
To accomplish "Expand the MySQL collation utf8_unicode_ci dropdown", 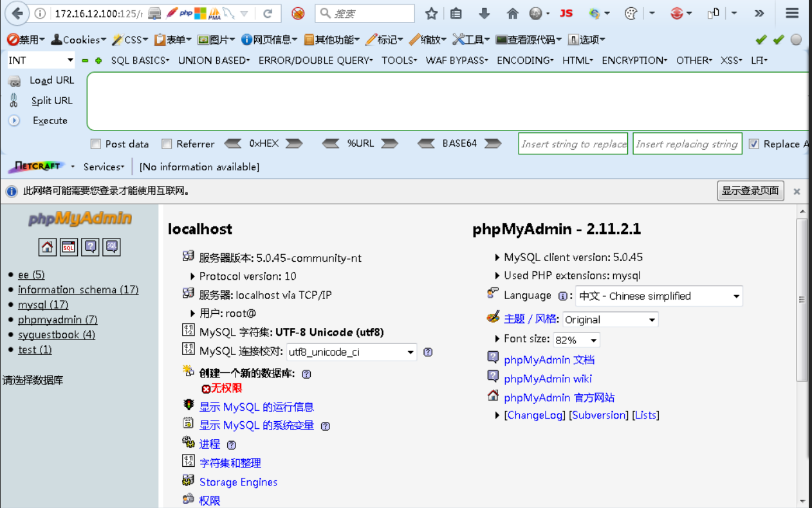I will tap(352, 352).
